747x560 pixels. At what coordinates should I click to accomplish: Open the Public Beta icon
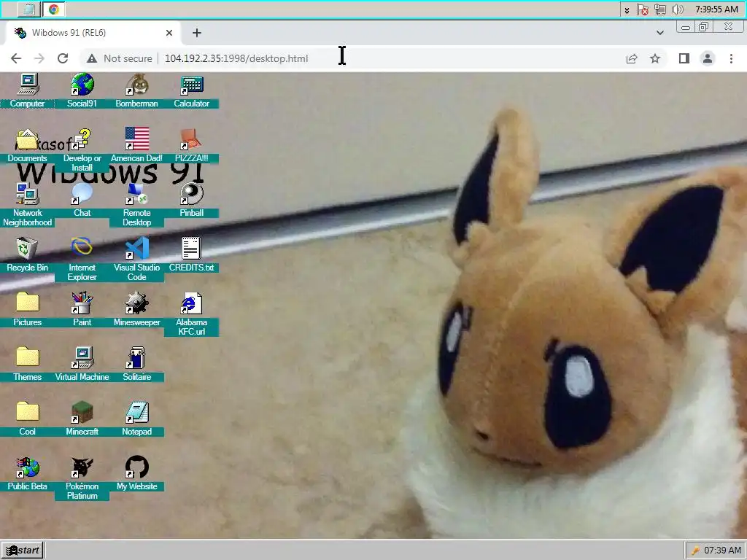27,474
